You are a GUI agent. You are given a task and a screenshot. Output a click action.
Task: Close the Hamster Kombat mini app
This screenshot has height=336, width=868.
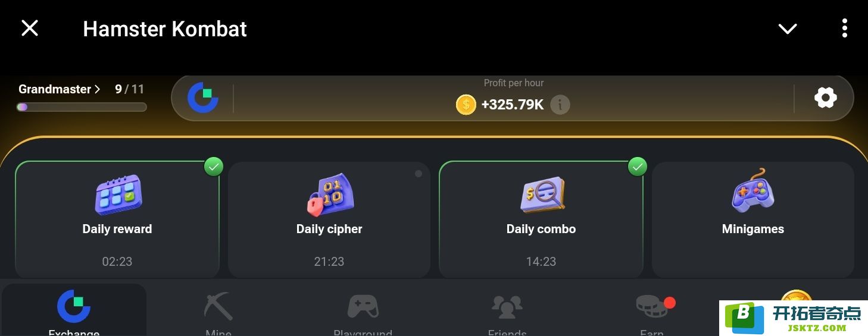(x=30, y=28)
